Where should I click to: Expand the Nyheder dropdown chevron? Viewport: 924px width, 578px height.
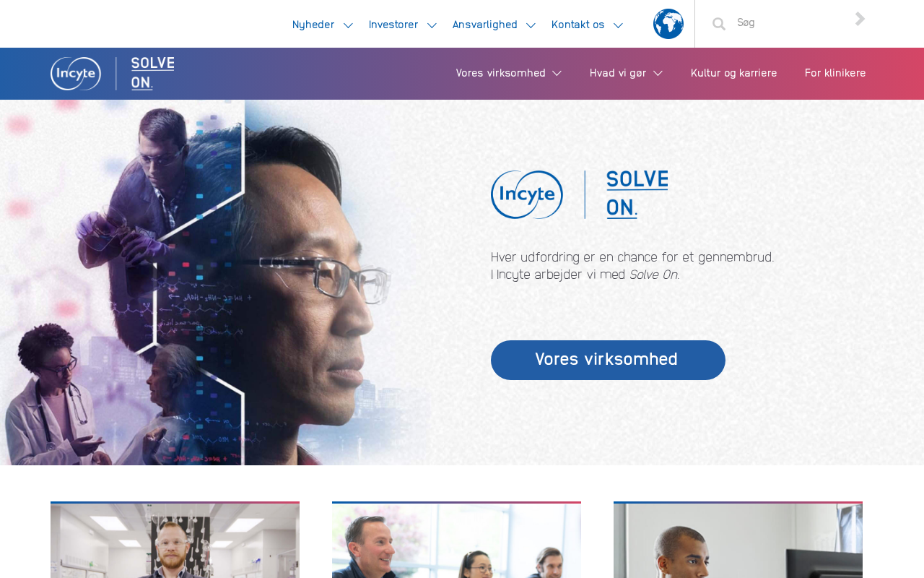click(x=348, y=25)
